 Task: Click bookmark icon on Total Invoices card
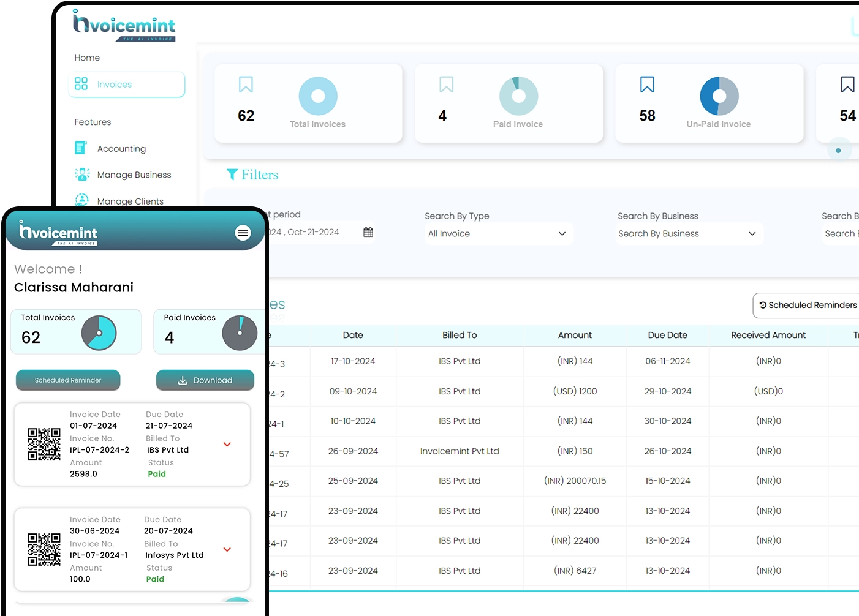246,85
